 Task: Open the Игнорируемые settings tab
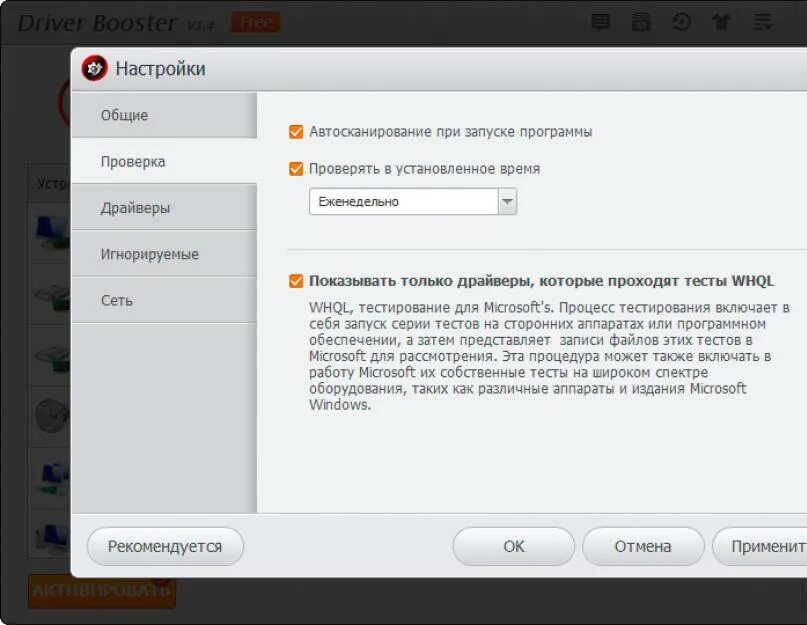click(x=164, y=254)
